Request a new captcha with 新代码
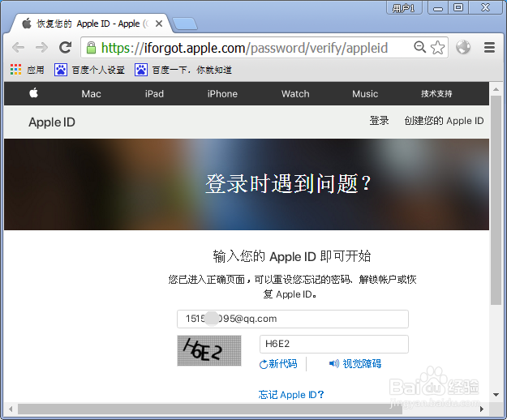This screenshot has width=507, height=420. [278, 364]
